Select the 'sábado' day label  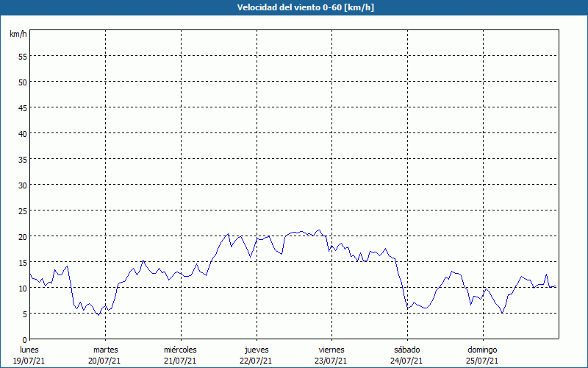coord(407,350)
